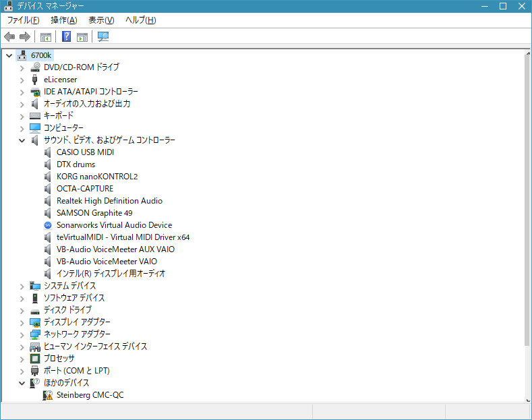Expand the eLicenser node
This screenshot has width=532, height=420.
pos(22,80)
